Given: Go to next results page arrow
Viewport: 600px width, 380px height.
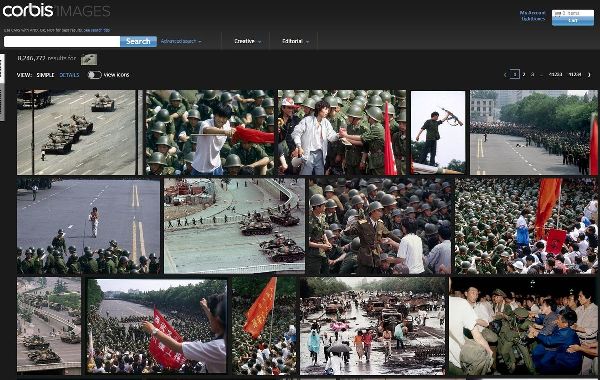Looking at the screenshot, I should pyautogui.click(x=589, y=75).
